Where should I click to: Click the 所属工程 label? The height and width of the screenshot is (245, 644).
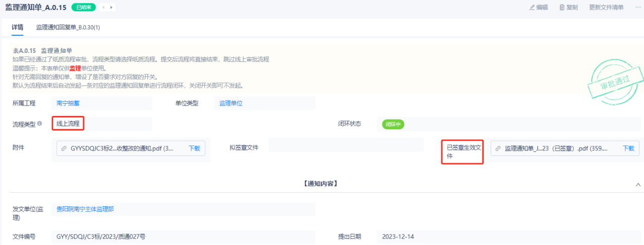click(x=24, y=103)
